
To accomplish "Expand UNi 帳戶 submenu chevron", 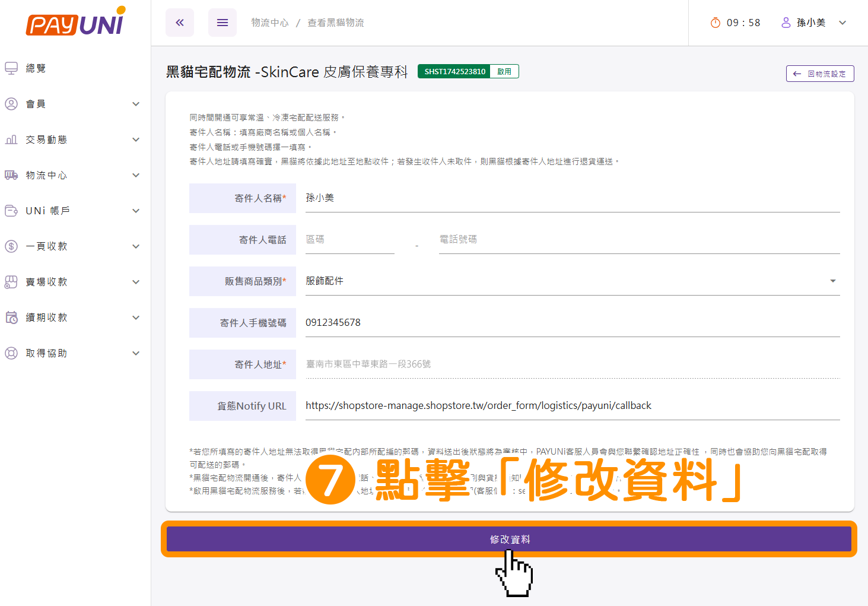I will coord(136,211).
